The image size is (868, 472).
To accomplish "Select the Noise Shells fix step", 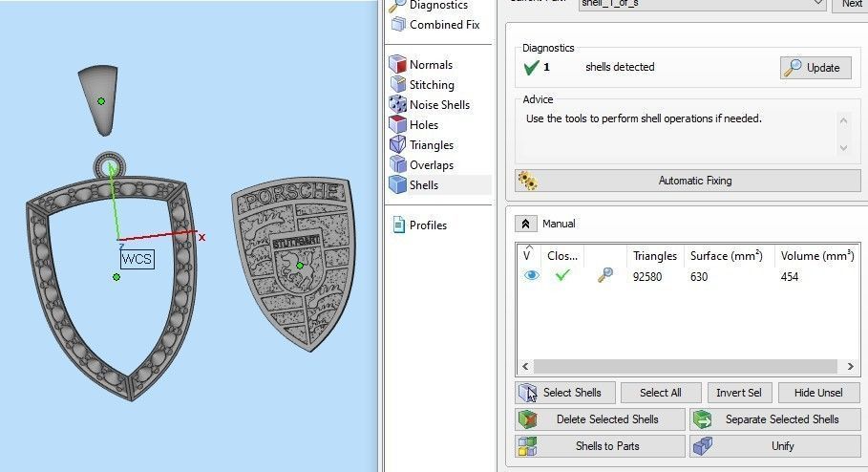I will point(430,104).
